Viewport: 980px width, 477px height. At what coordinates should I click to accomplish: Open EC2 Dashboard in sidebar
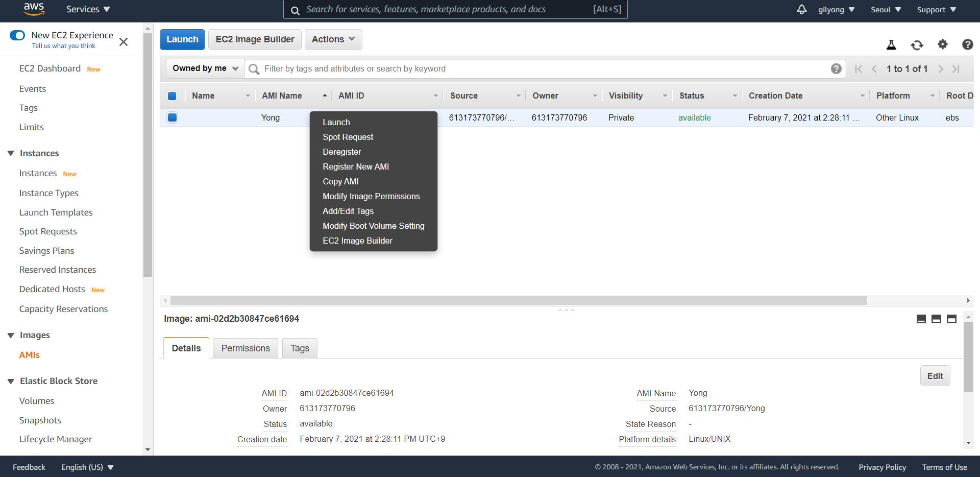(50, 68)
